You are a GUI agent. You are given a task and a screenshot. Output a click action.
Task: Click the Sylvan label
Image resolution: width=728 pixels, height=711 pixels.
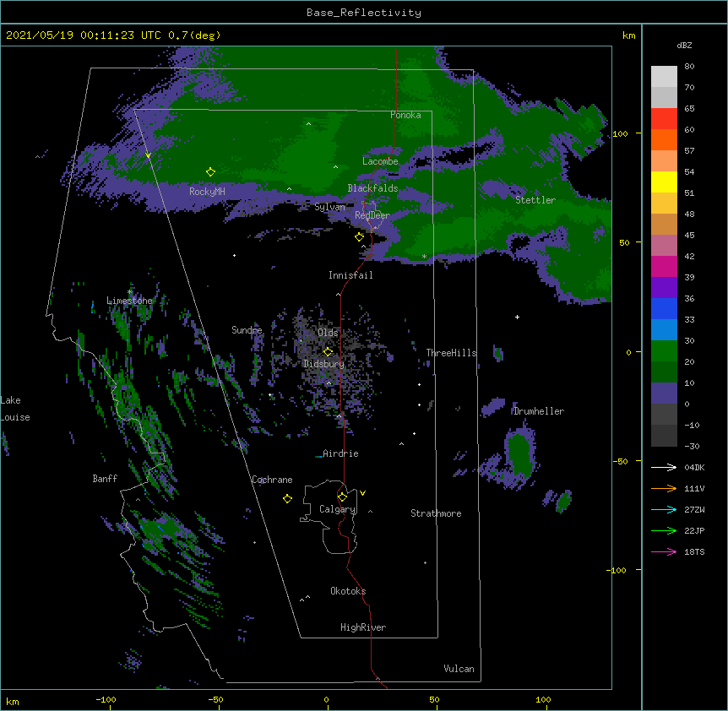tap(329, 207)
